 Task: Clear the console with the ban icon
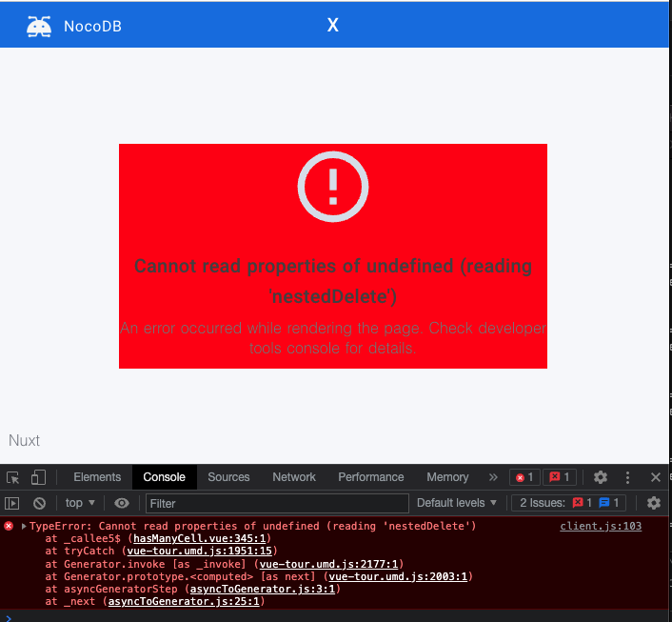[x=39, y=503]
